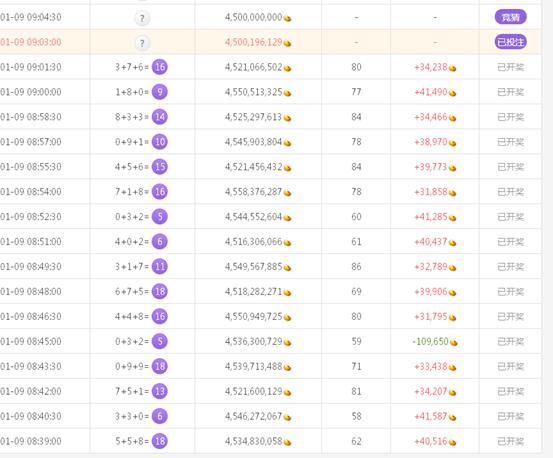The width and height of the screenshot is (553, 458).
Task: Click the 已投注 button in the highlighted row
Action: [x=510, y=42]
